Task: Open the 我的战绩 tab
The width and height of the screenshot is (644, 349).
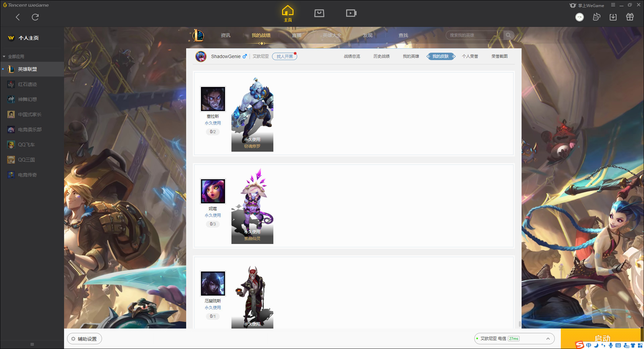Action: 261,35
